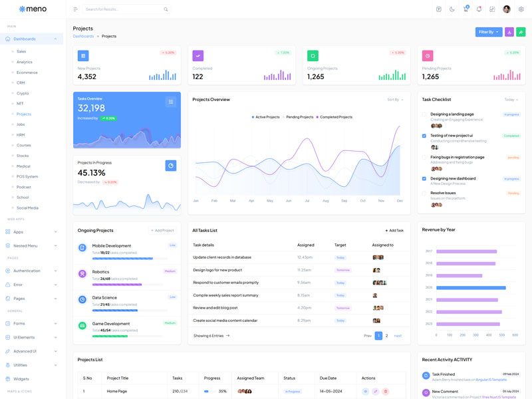The width and height of the screenshot is (532, 399).
Task: Open the Filter By dropdown
Action: pos(488,32)
